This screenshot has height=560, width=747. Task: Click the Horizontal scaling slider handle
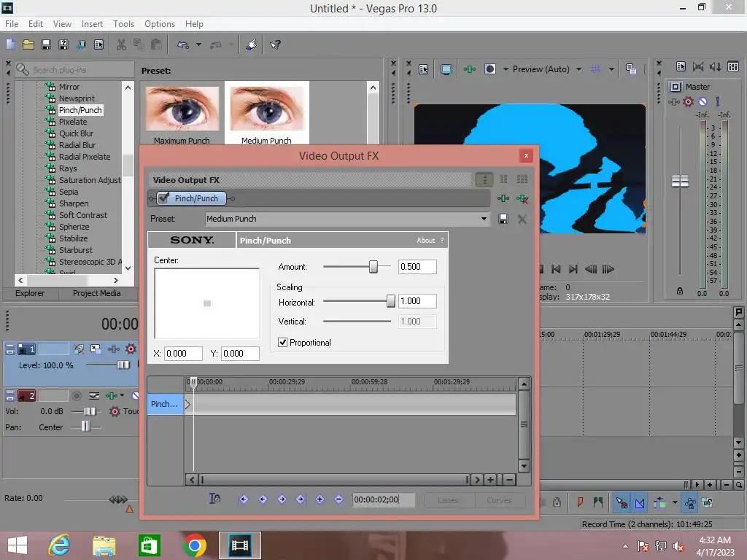pyautogui.click(x=391, y=301)
